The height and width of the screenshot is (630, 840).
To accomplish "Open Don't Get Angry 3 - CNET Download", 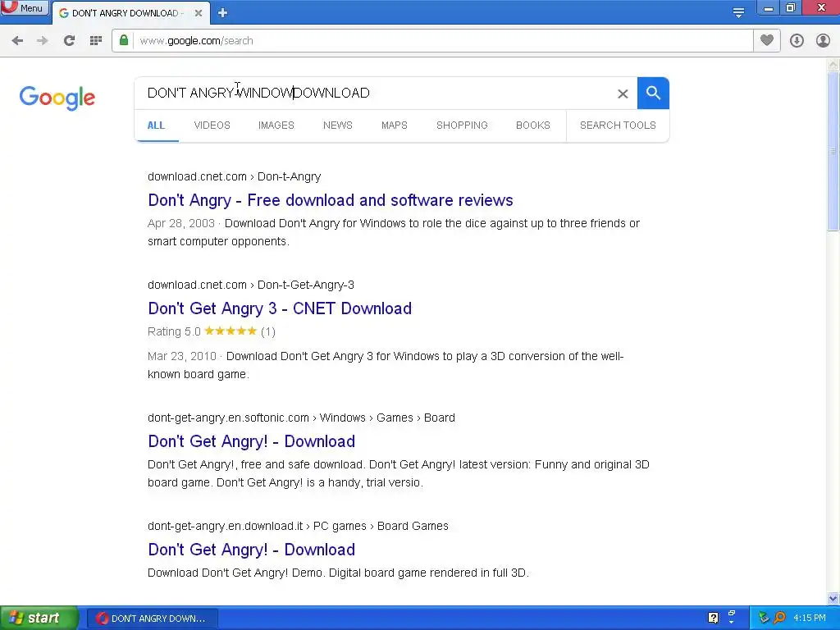I will pyautogui.click(x=280, y=308).
